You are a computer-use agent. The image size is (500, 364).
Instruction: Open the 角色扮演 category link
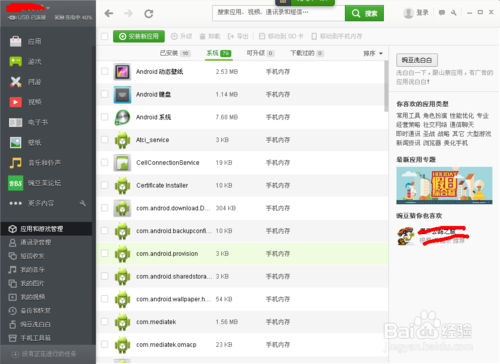click(x=435, y=116)
